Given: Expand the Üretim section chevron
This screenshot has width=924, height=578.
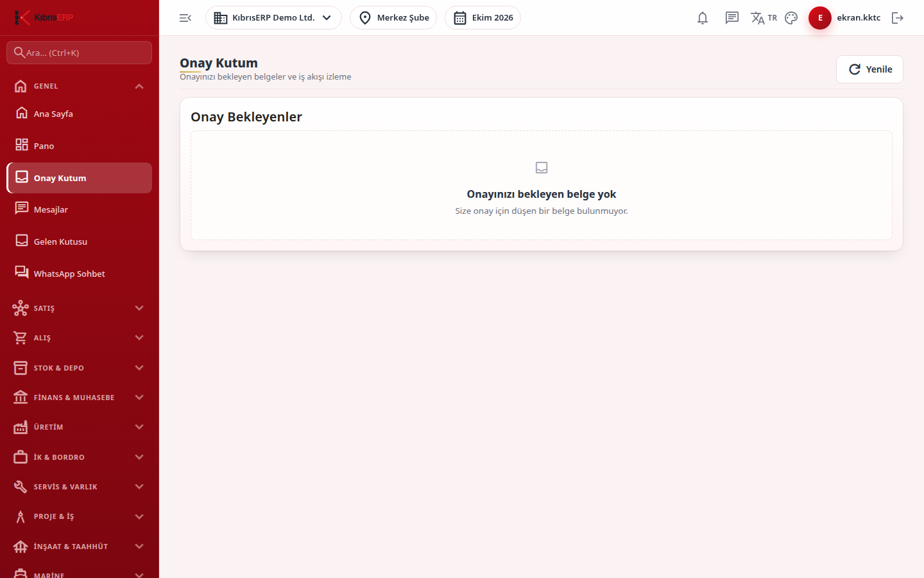Looking at the screenshot, I should (139, 427).
